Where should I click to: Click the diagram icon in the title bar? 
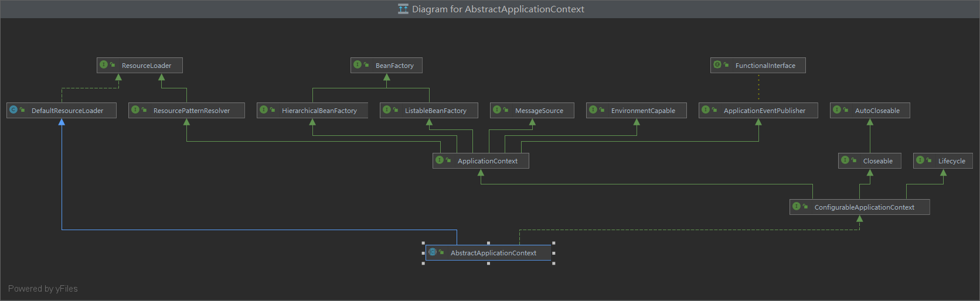tap(403, 9)
